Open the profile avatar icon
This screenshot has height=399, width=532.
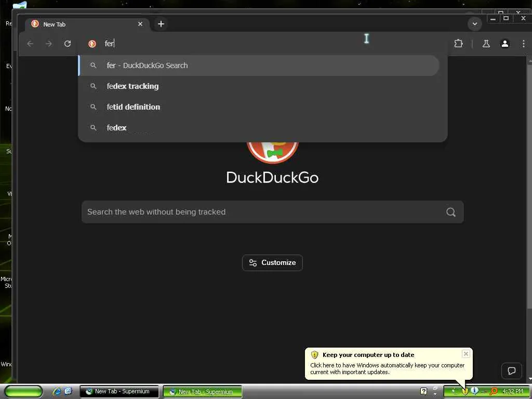point(505,44)
